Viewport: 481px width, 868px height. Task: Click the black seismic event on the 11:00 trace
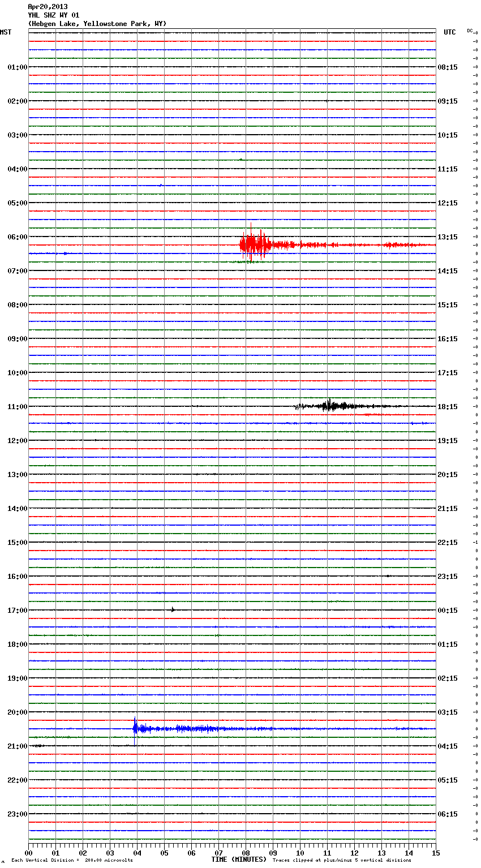coord(331,405)
